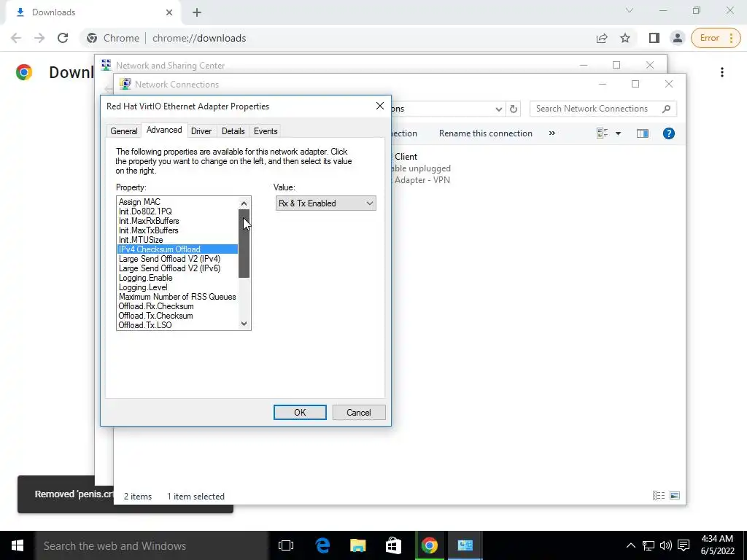Select Offload.Rx.Checksum property
Viewport: 747px width, 560px height.
[177, 306]
